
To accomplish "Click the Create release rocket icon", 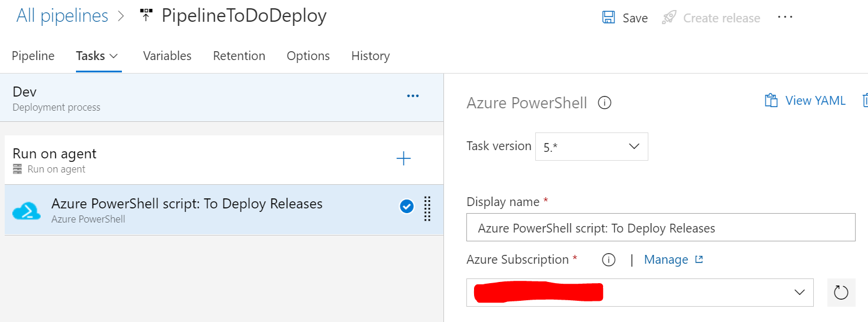I will [668, 17].
